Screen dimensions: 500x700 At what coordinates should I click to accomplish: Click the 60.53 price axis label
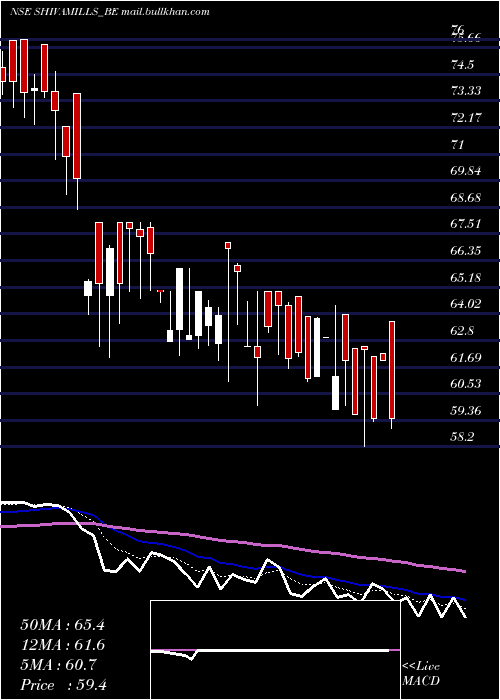466,384
